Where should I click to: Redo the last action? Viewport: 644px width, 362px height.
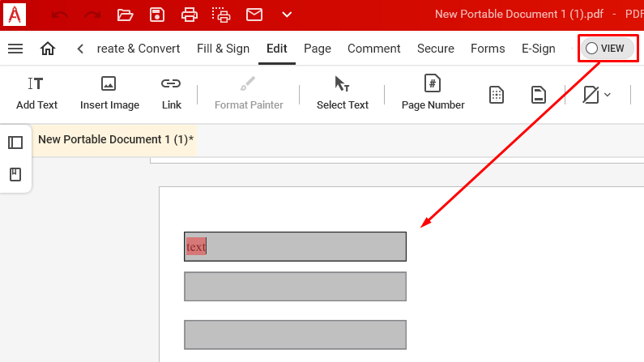[92, 15]
